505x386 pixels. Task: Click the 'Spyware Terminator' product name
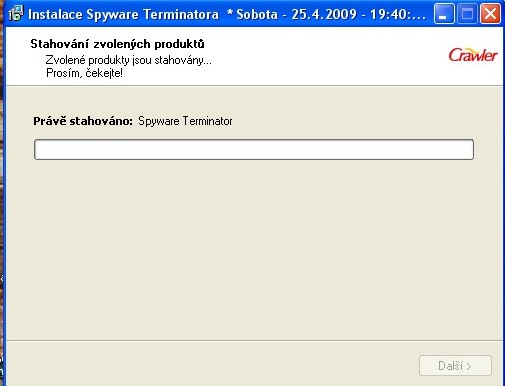click(x=185, y=121)
